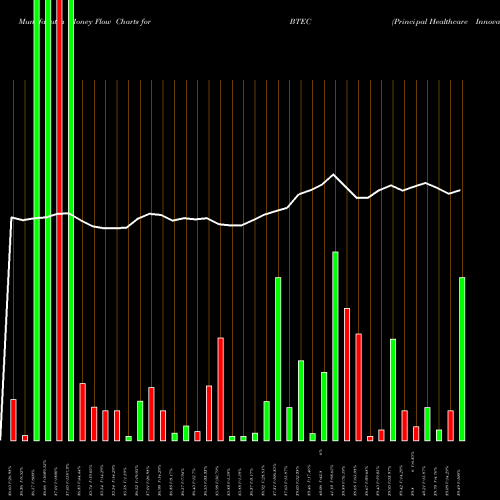
Task: Select the full-height red money flow bar
Action: click(59, 220)
